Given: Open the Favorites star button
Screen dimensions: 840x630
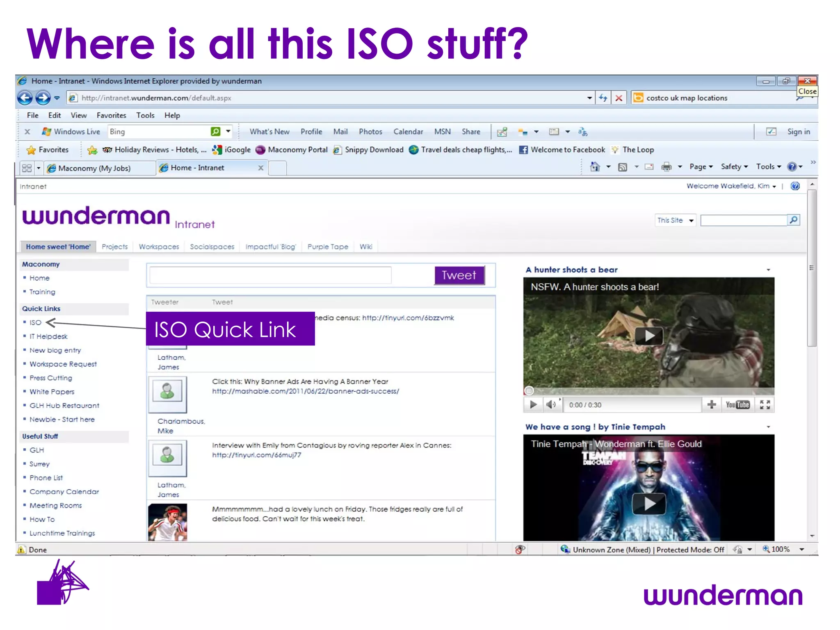Looking at the screenshot, I should click(48, 150).
